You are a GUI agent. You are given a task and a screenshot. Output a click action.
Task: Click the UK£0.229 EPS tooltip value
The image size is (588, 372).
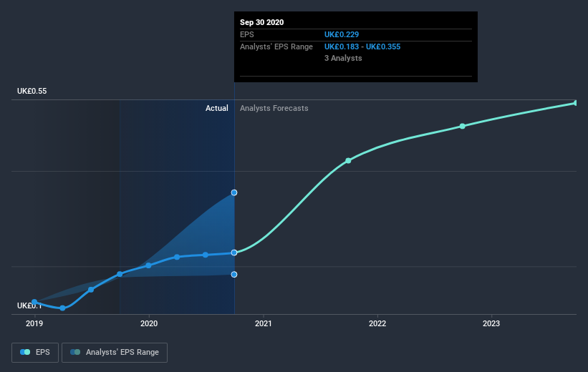coord(342,34)
